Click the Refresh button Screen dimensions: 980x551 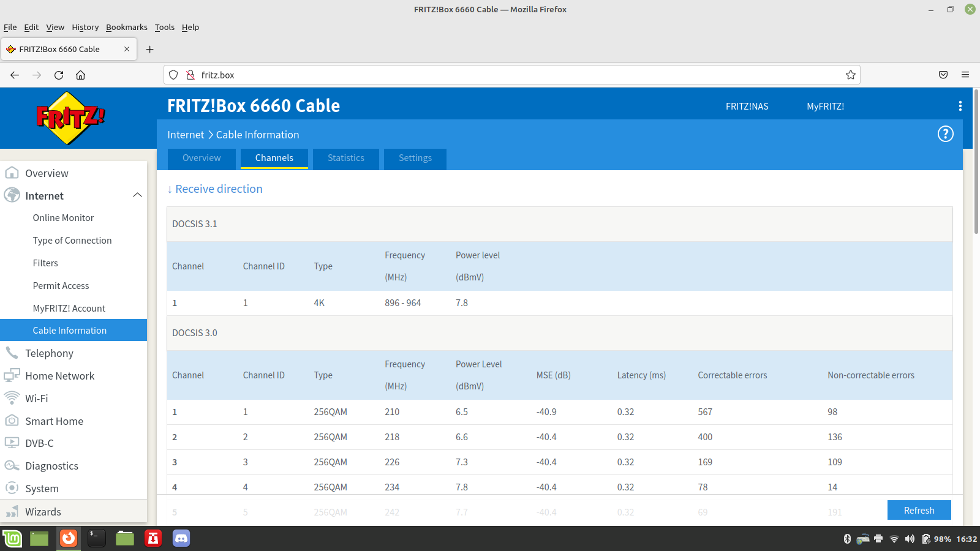tap(919, 510)
